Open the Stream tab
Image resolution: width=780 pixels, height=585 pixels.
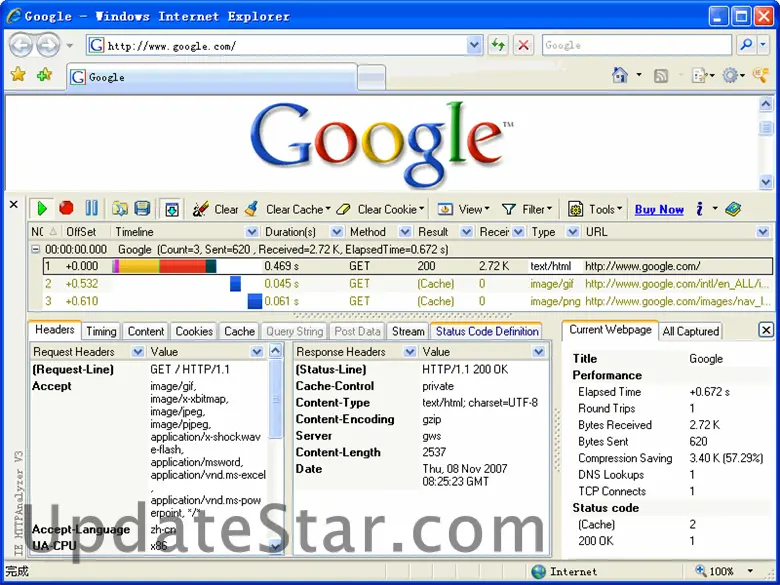tap(408, 331)
